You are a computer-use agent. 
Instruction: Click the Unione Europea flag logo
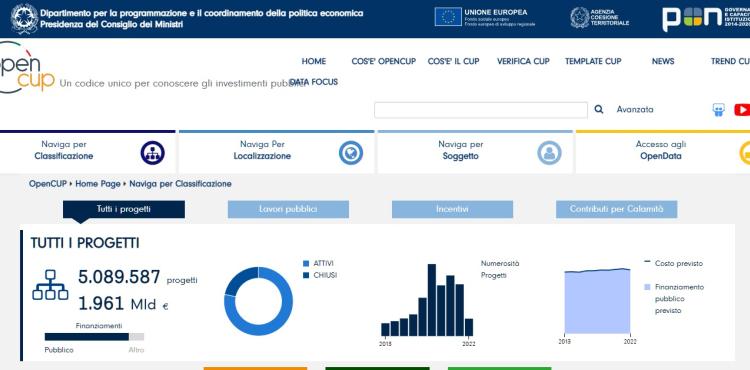tap(448, 17)
